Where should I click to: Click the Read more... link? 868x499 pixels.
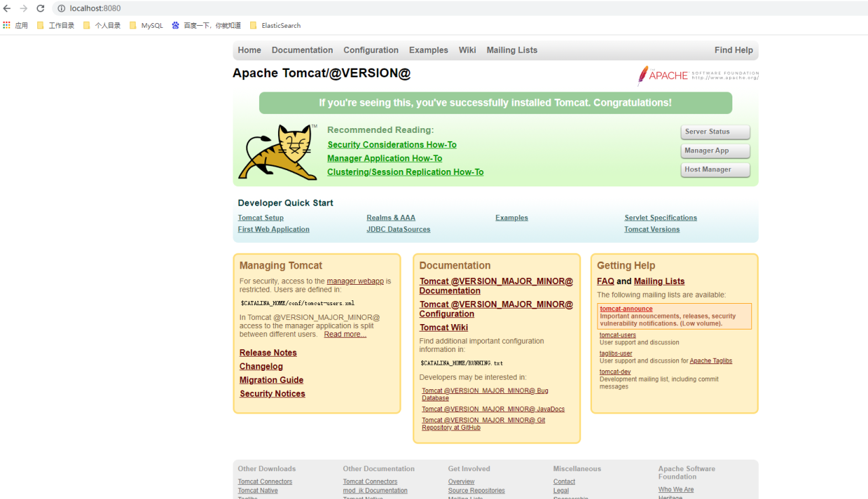345,334
